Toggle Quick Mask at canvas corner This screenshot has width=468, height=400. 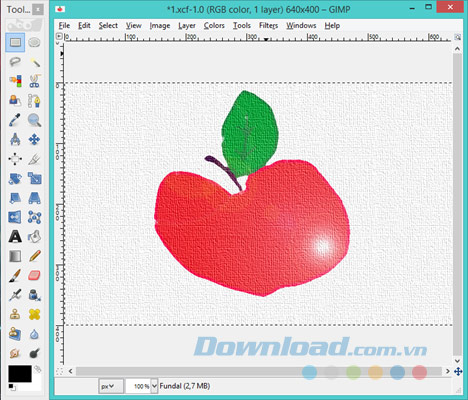(x=59, y=371)
